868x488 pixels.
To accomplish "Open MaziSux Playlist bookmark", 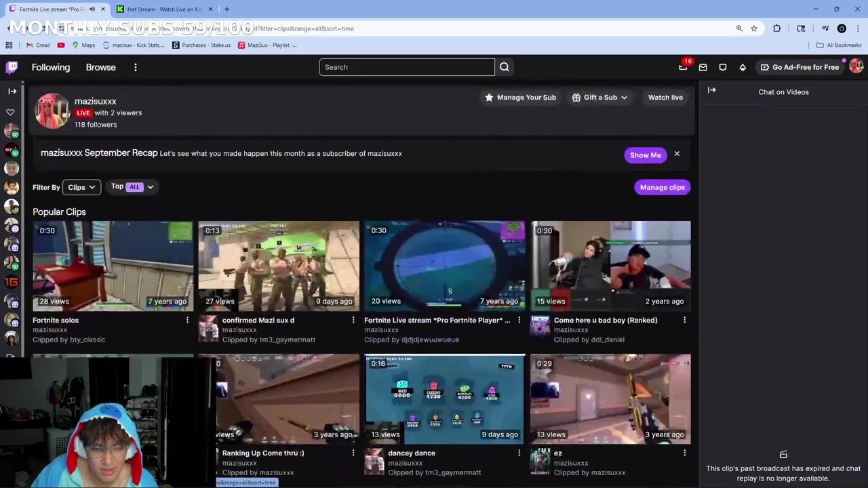I will [267, 45].
